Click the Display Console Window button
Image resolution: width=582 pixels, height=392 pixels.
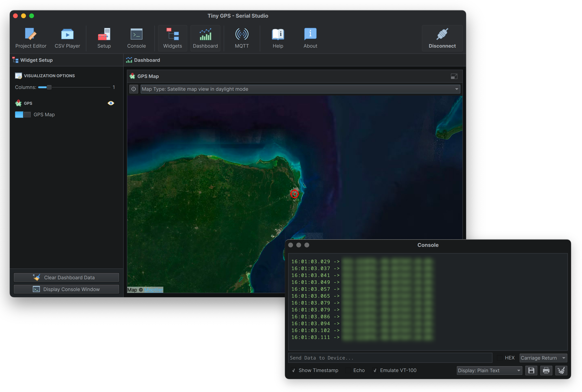(x=66, y=289)
